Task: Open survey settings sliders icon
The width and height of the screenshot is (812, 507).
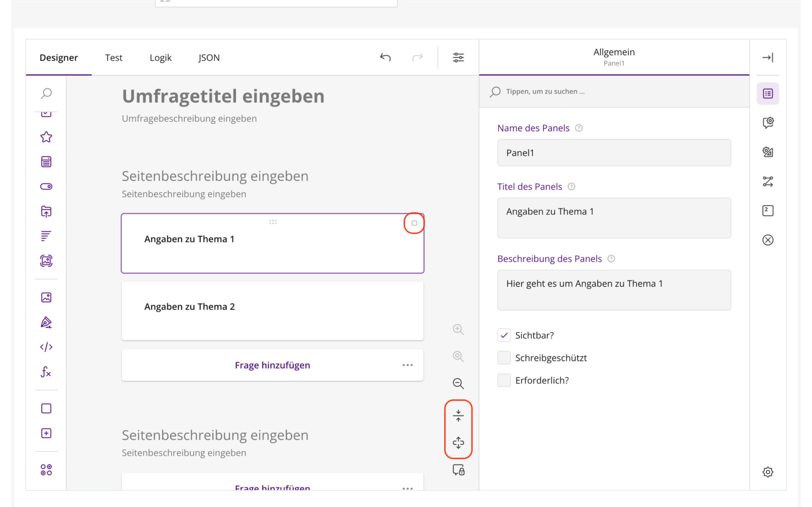Action: 458,57
